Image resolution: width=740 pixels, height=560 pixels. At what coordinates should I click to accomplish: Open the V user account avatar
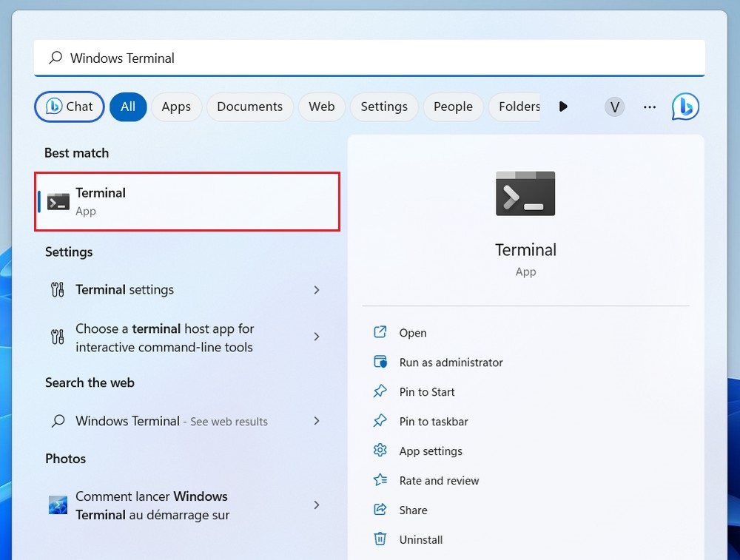[x=614, y=107]
